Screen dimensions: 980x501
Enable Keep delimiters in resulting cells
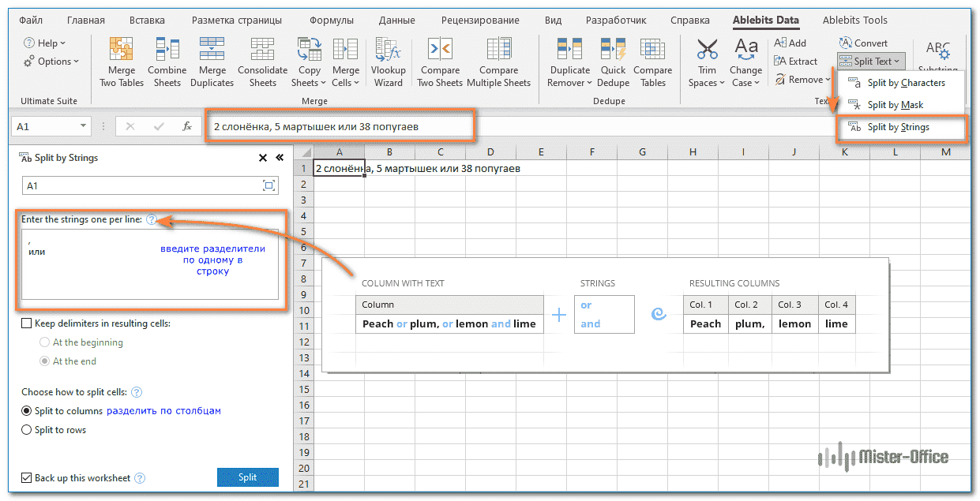tap(27, 323)
